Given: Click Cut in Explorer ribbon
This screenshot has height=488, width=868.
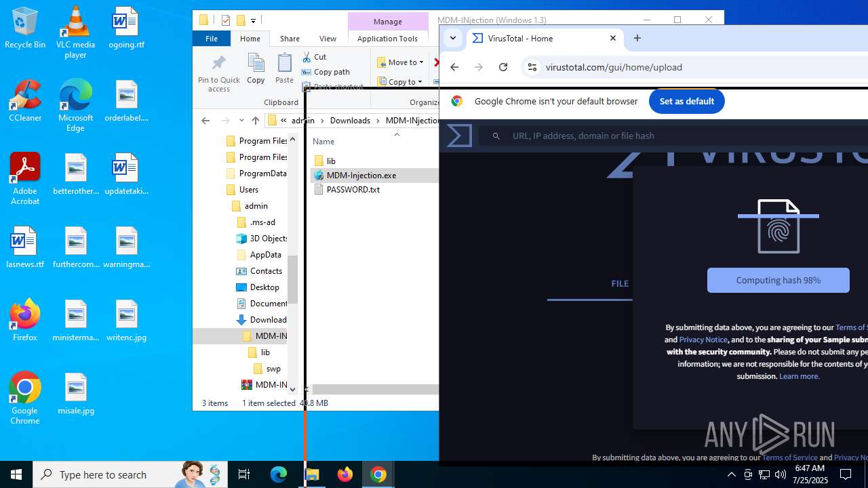Looking at the screenshot, I should coord(314,57).
